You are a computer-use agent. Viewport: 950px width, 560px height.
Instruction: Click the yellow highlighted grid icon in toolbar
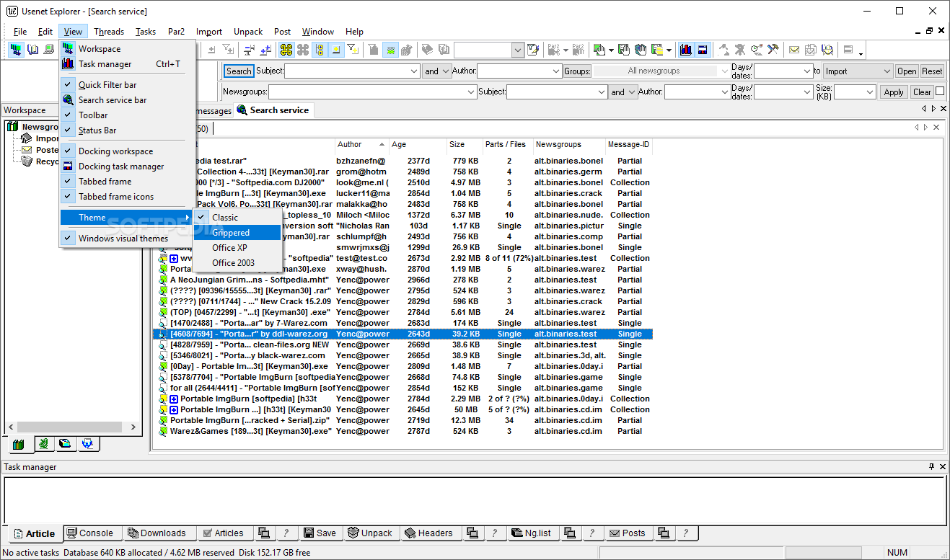coord(286,50)
